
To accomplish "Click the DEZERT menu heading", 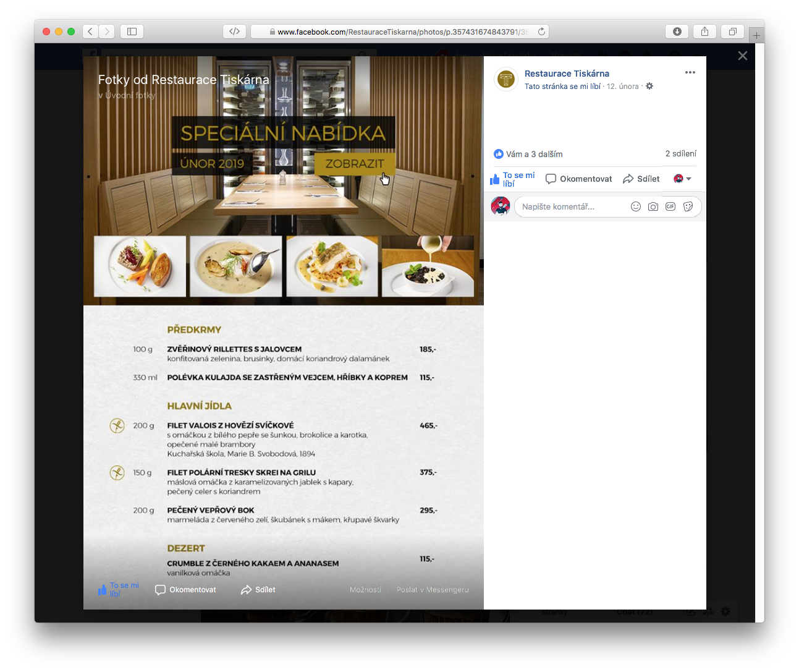I will point(186,548).
